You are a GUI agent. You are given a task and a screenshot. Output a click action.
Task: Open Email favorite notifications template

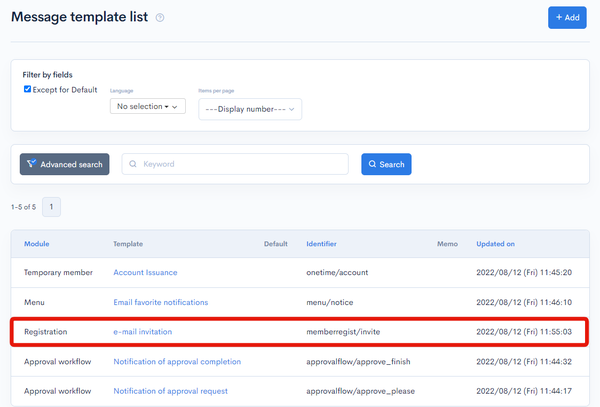click(161, 303)
